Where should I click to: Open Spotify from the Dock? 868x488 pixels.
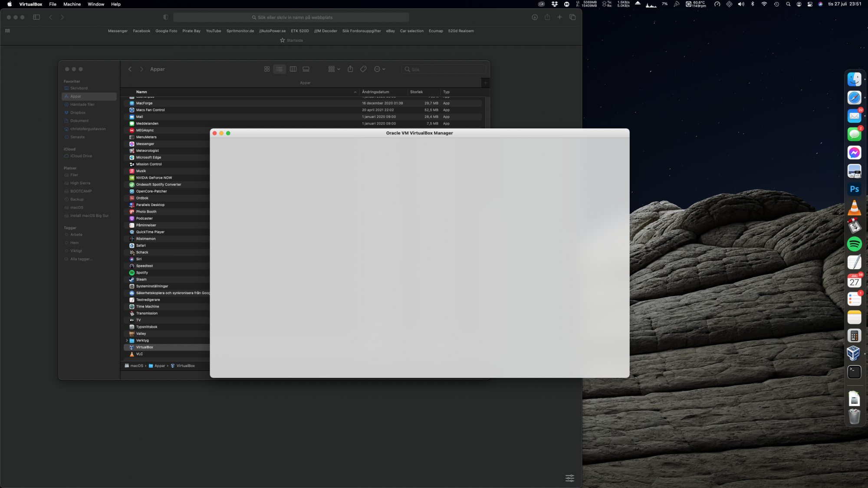pyautogui.click(x=854, y=244)
